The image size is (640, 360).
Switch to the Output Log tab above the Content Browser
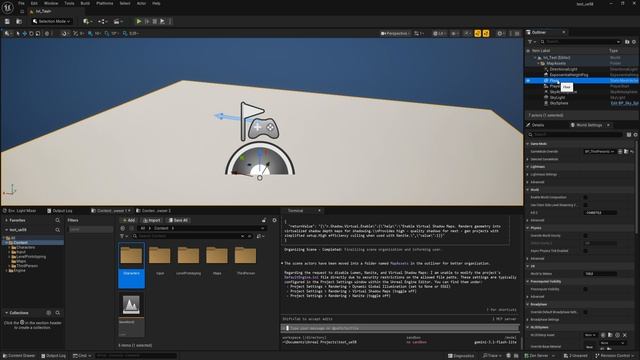click(x=60, y=211)
